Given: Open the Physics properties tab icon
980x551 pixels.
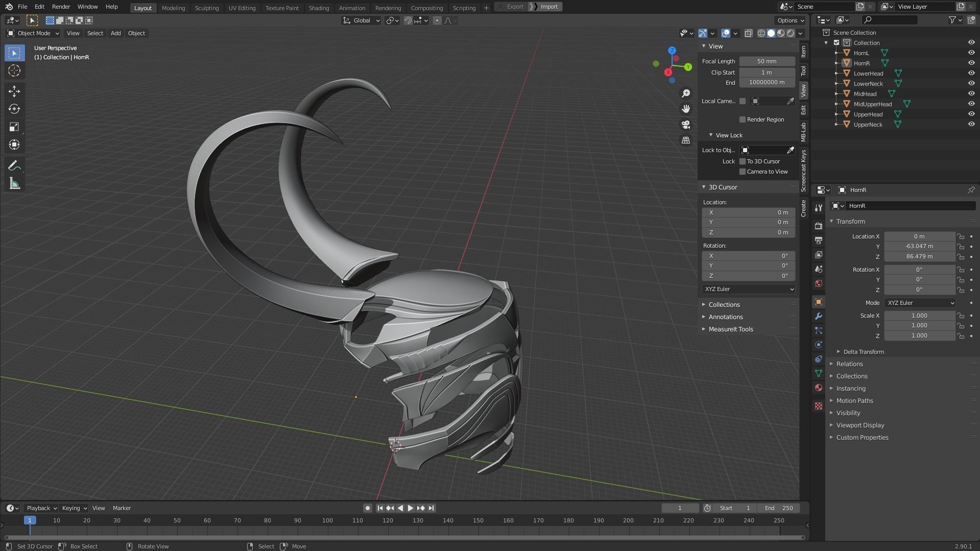Looking at the screenshot, I should 819,345.
